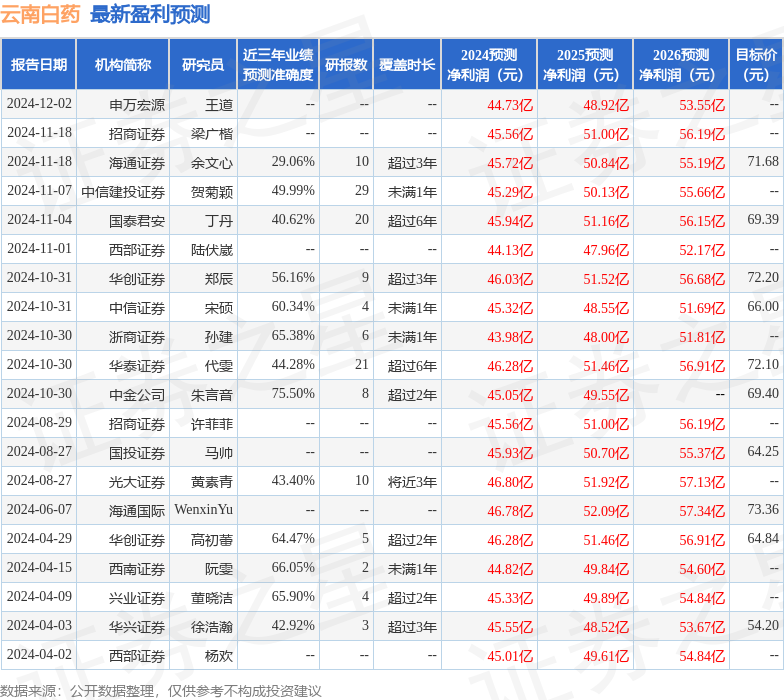Select accuracy value 56.16%

[x=293, y=278]
